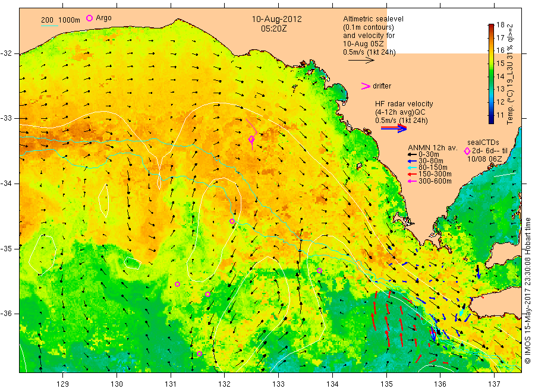
Task: Click the '(4-12h avg)QC' text
Action: pos(400,112)
